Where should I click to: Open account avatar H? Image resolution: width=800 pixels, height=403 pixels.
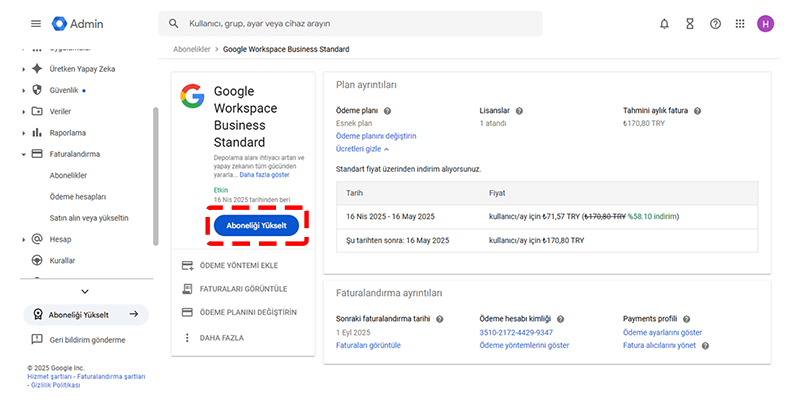pyautogui.click(x=765, y=23)
